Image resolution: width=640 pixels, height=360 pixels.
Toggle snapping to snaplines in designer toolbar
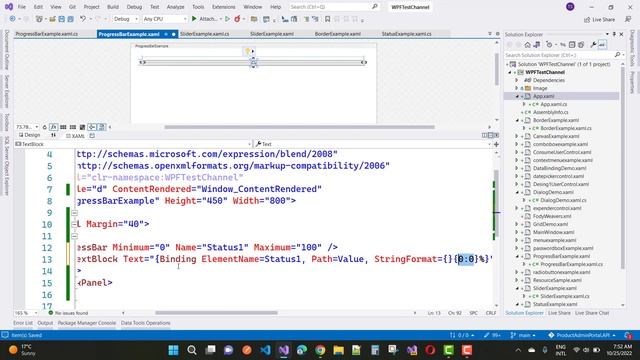pos(92,127)
